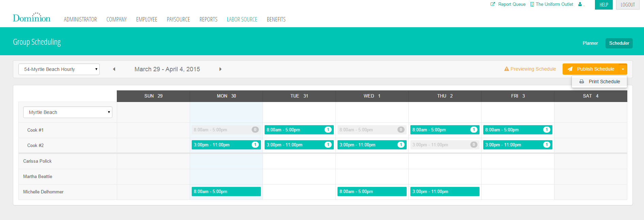The height and width of the screenshot is (220, 644).
Task: Open the LABOR SOURCE menu
Action: (x=242, y=19)
